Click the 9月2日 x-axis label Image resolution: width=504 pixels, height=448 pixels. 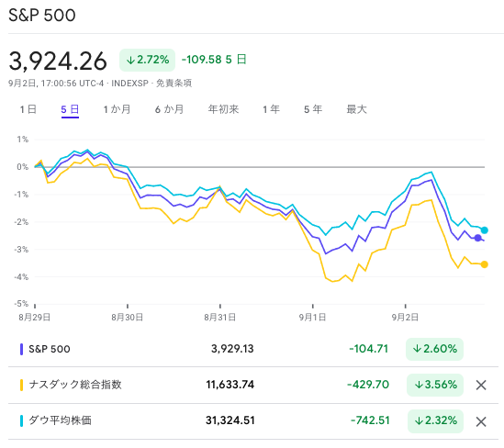405,318
